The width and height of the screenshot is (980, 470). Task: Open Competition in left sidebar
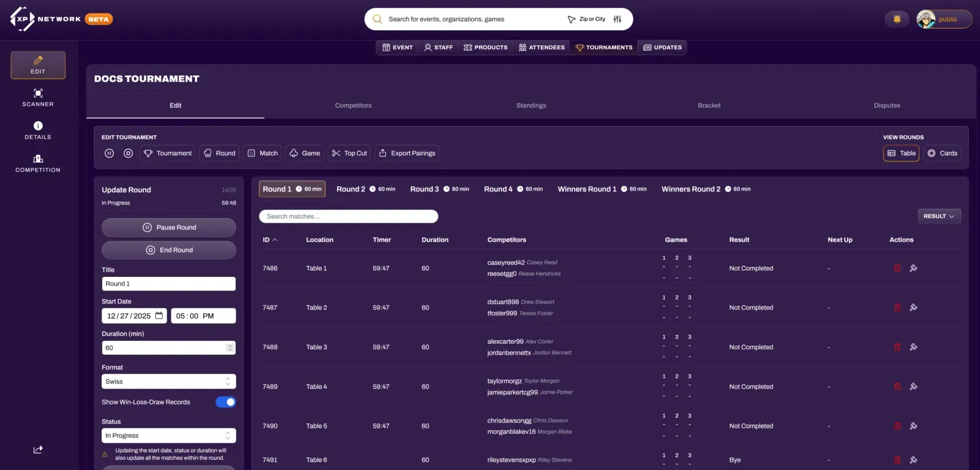pyautogui.click(x=38, y=163)
